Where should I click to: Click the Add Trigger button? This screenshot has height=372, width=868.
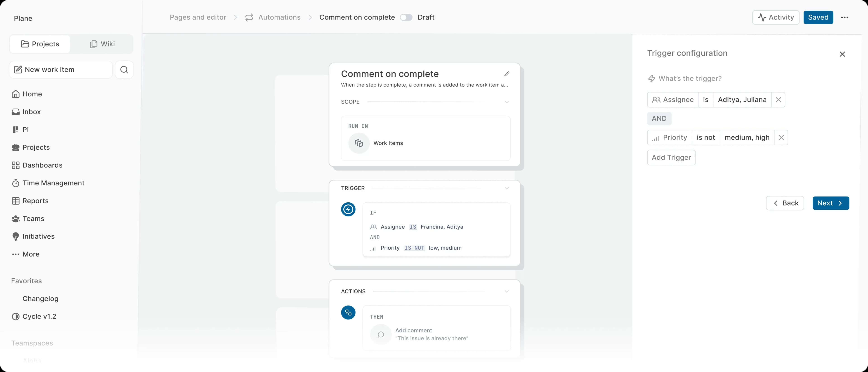[x=671, y=157]
